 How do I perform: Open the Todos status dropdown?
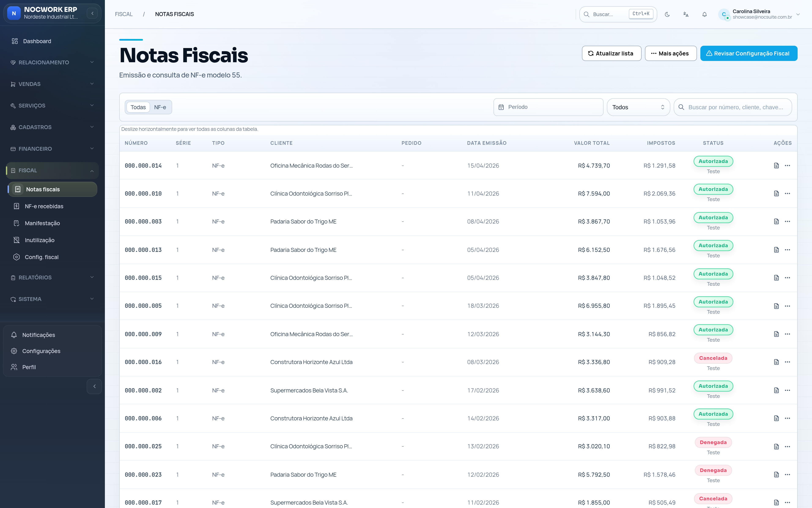tap(638, 107)
